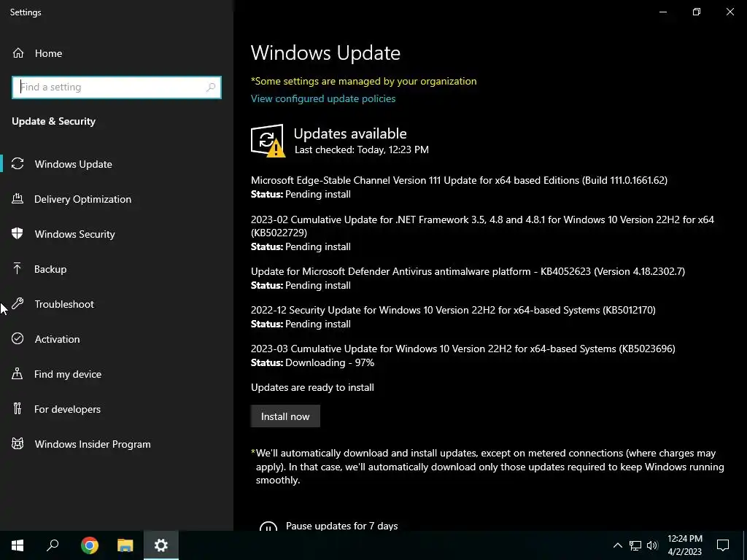Switch to the Backup page
This screenshot has width=747, height=560.
click(x=117, y=269)
